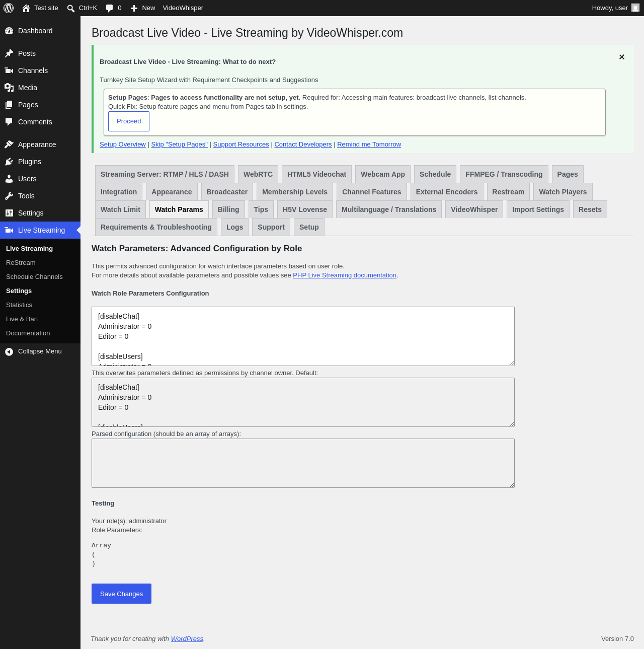Go to Statistics submenu item
Viewport: 644px width, 649px height.
point(19,305)
